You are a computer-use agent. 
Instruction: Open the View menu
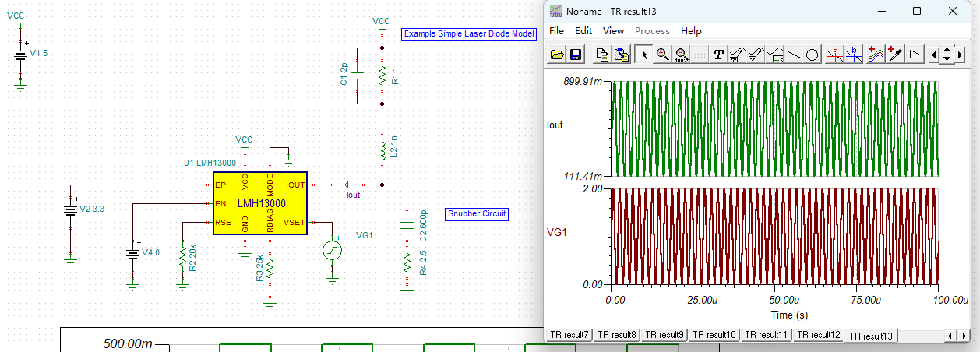click(x=613, y=31)
